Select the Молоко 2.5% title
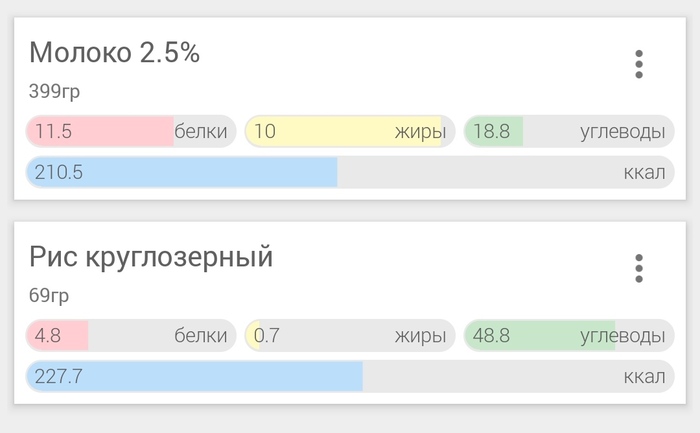The image size is (700, 433). coord(114,53)
